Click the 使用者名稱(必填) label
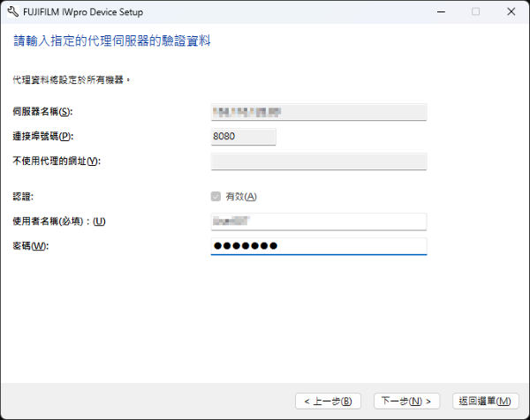Image resolution: width=530 pixels, height=420 pixels. coord(59,221)
